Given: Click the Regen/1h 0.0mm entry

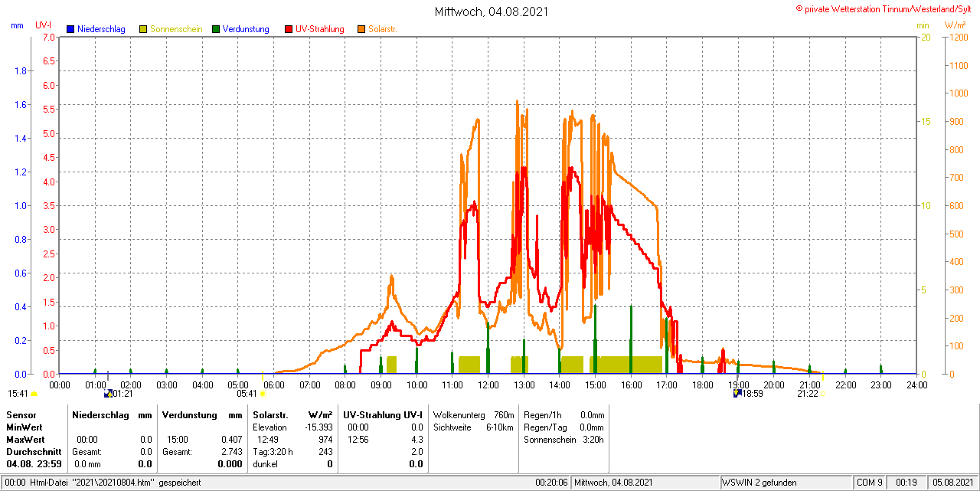Looking at the screenshot, I should coord(564,414).
